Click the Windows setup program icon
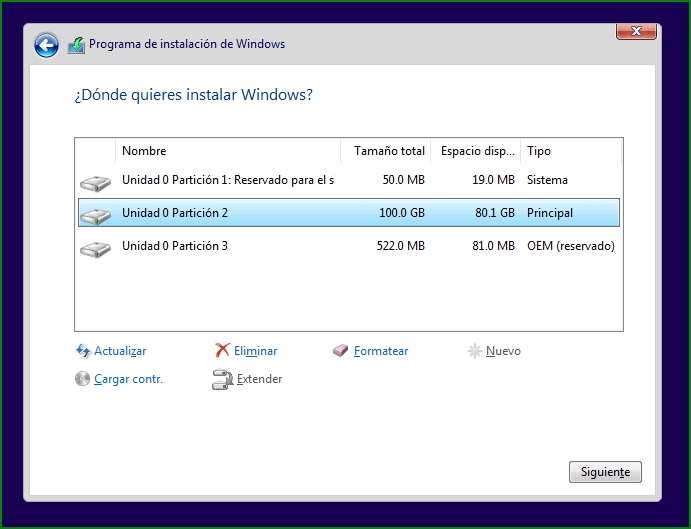The image size is (691, 529). point(76,45)
